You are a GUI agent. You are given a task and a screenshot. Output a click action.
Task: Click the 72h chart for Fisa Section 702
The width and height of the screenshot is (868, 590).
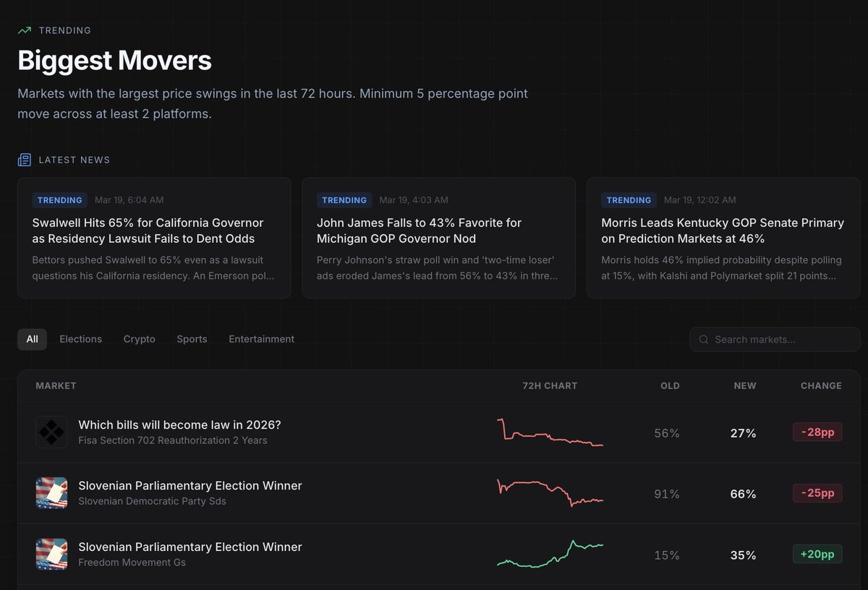pos(550,432)
